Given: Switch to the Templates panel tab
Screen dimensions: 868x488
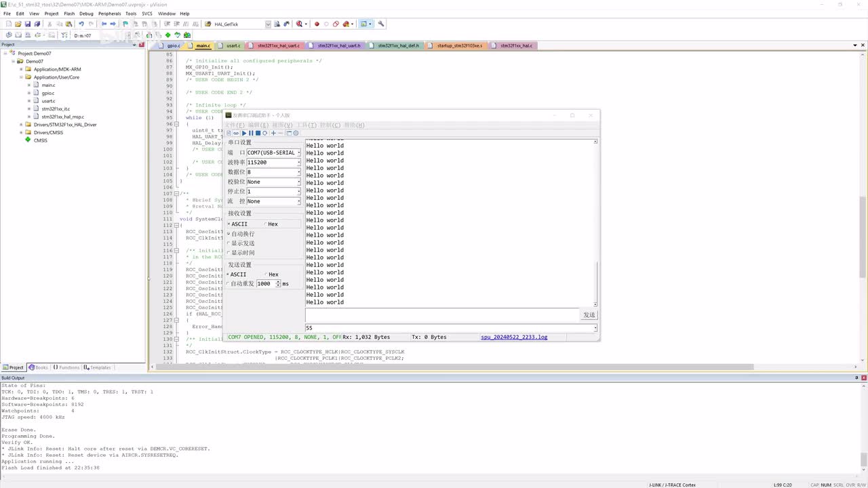Looking at the screenshot, I should pyautogui.click(x=98, y=367).
